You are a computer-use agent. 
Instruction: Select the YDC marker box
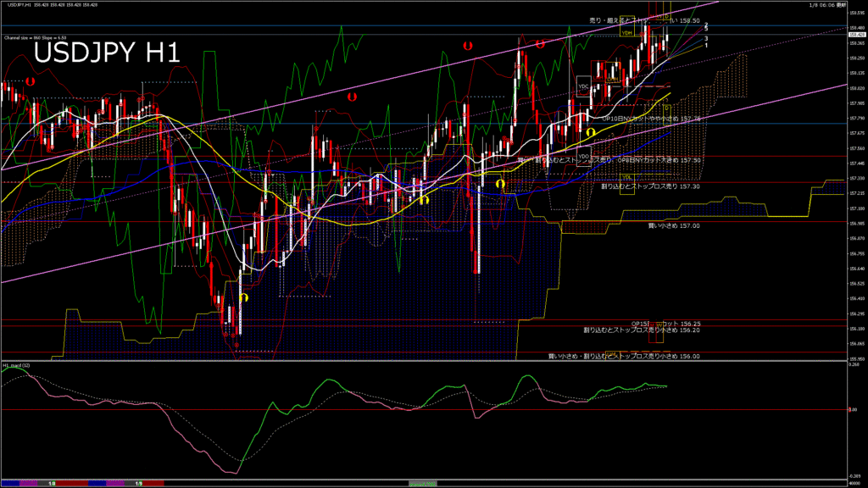click(583, 86)
